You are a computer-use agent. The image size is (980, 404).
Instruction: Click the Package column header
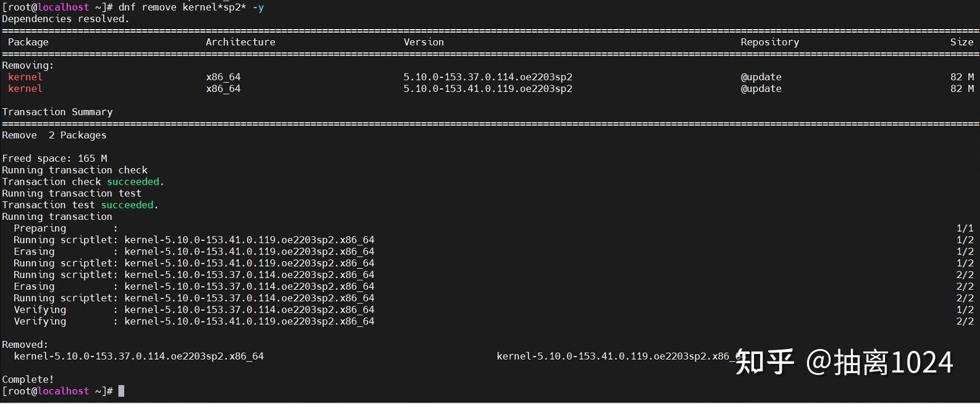[x=28, y=42]
